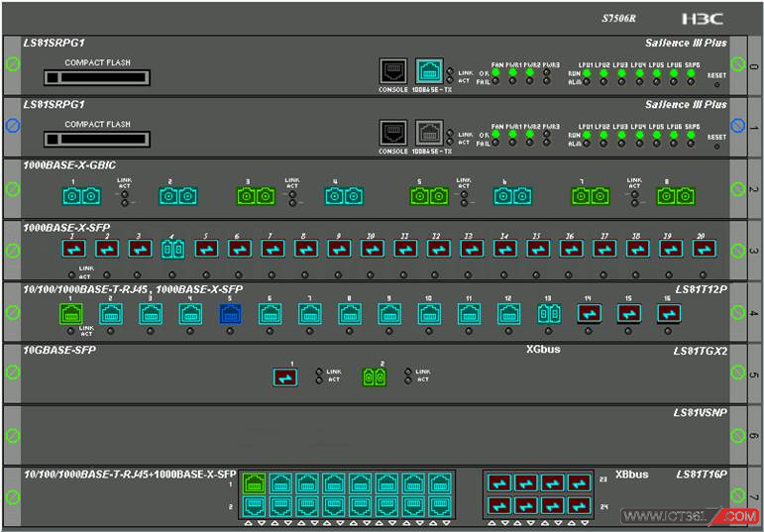Click the 10GBASE-SFP board title
Image resolution: width=764 pixels, height=532 pixels.
tap(58, 350)
